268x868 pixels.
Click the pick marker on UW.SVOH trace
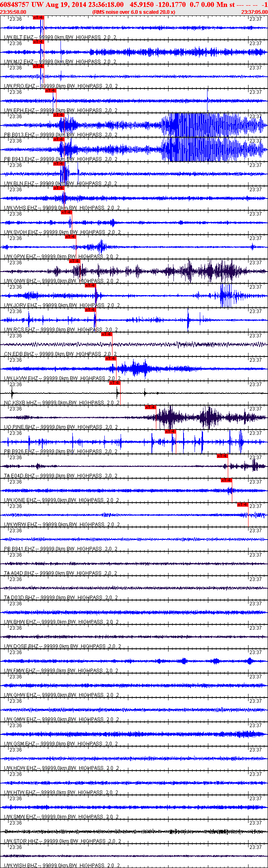point(67,212)
